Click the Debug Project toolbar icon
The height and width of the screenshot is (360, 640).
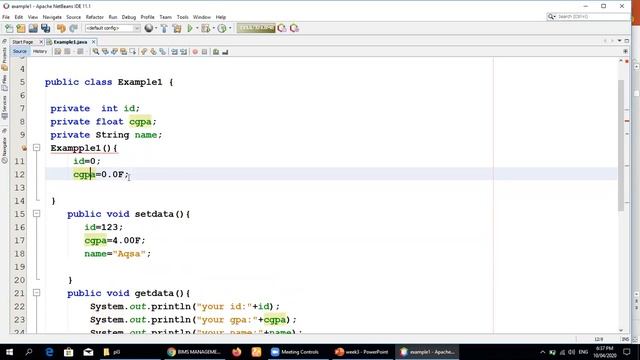pos(205,28)
